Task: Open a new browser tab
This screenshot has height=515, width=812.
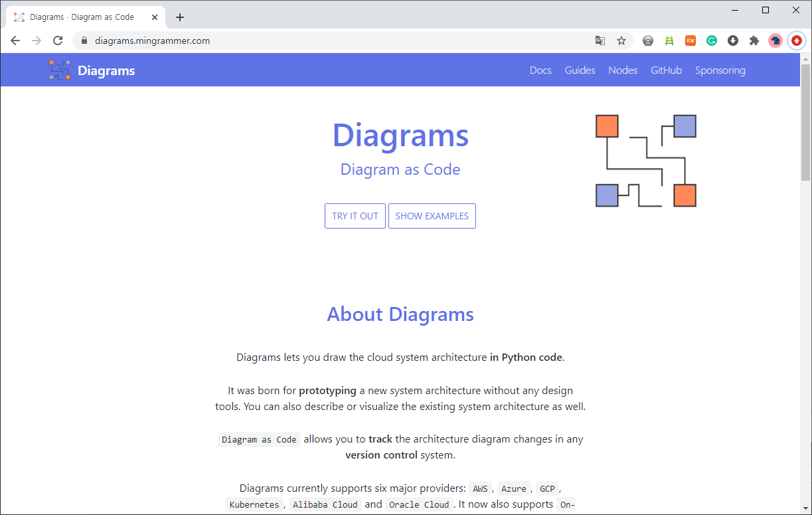Action: 180,17
